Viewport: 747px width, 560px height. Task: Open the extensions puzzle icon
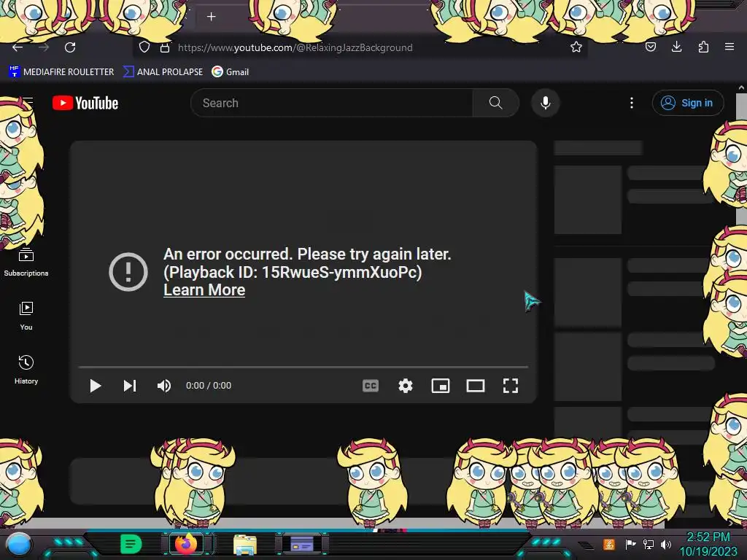coord(703,47)
